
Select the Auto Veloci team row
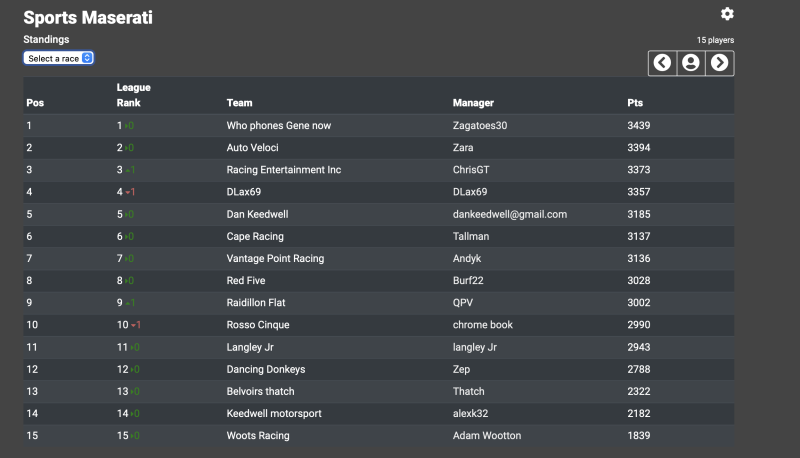tap(379, 147)
